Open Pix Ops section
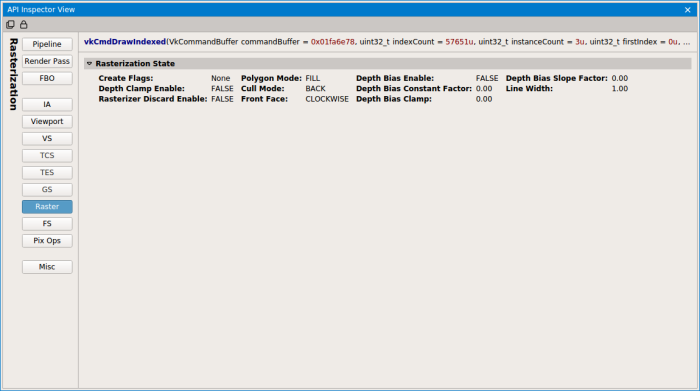This screenshot has height=391, width=700. [x=47, y=241]
